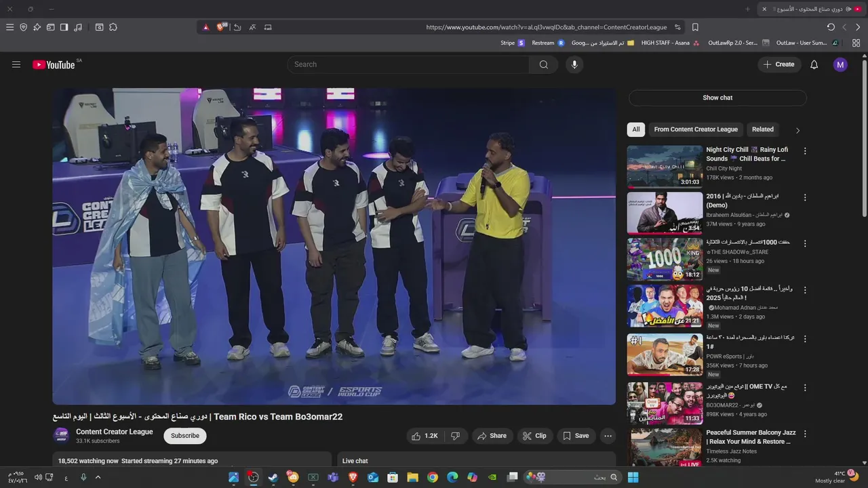The height and width of the screenshot is (488, 868).
Task: Open options for BO3OMAR22 OME TV video
Action: (805, 388)
